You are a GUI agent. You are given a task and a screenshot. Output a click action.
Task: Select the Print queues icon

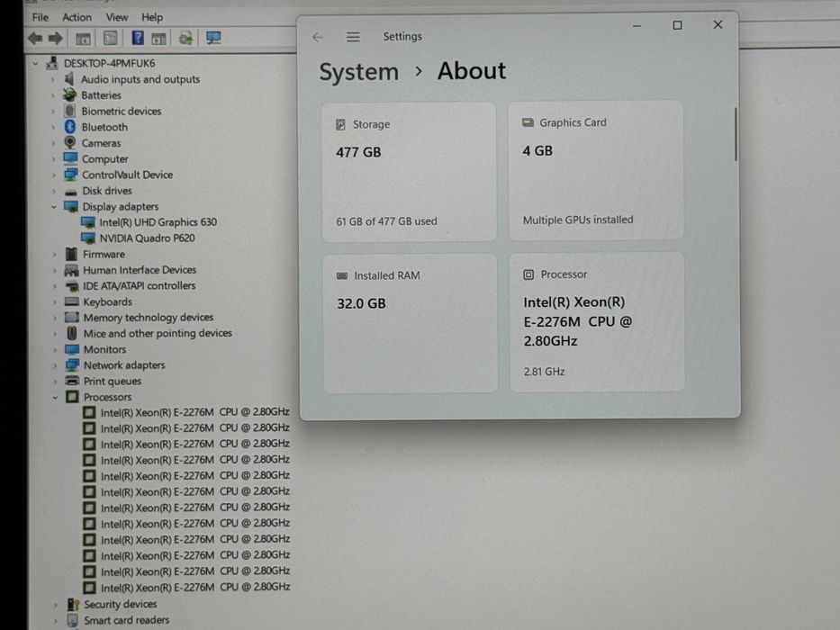click(72, 381)
